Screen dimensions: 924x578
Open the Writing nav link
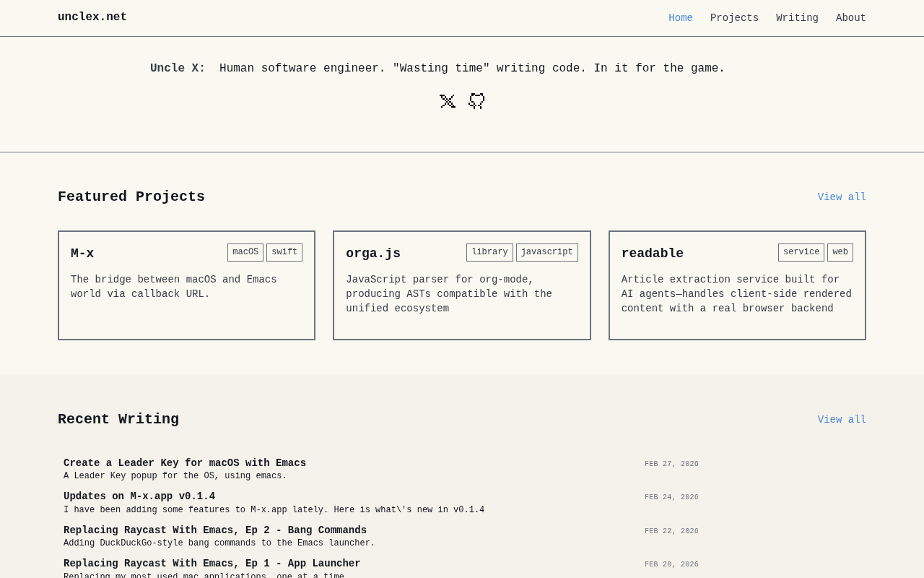coord(797,18)
